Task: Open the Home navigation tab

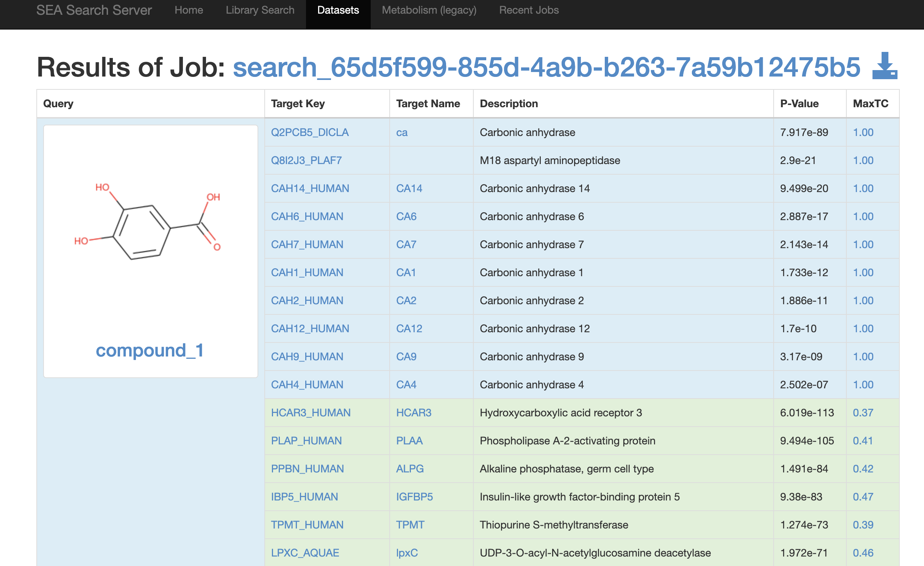Action: click(x=189, y=10)
